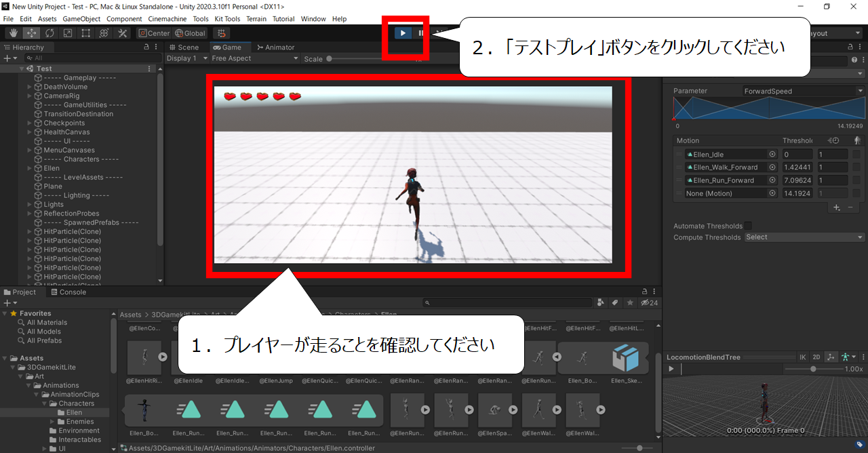This screenshot has width=868, height=453.
Task: Pick motion for Ellen_Idle field
Action: (772, 155)
